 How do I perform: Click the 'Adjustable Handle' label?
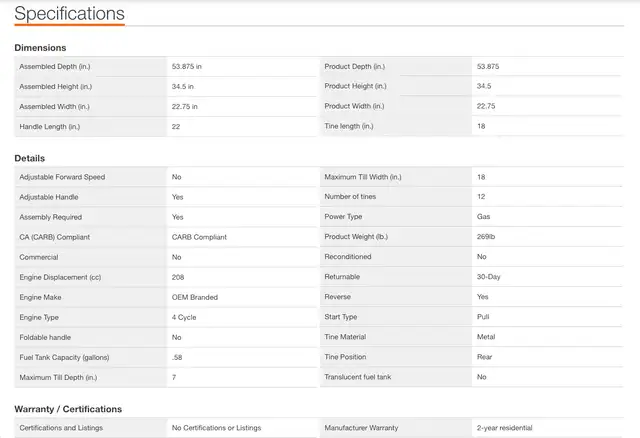(49, 197)
